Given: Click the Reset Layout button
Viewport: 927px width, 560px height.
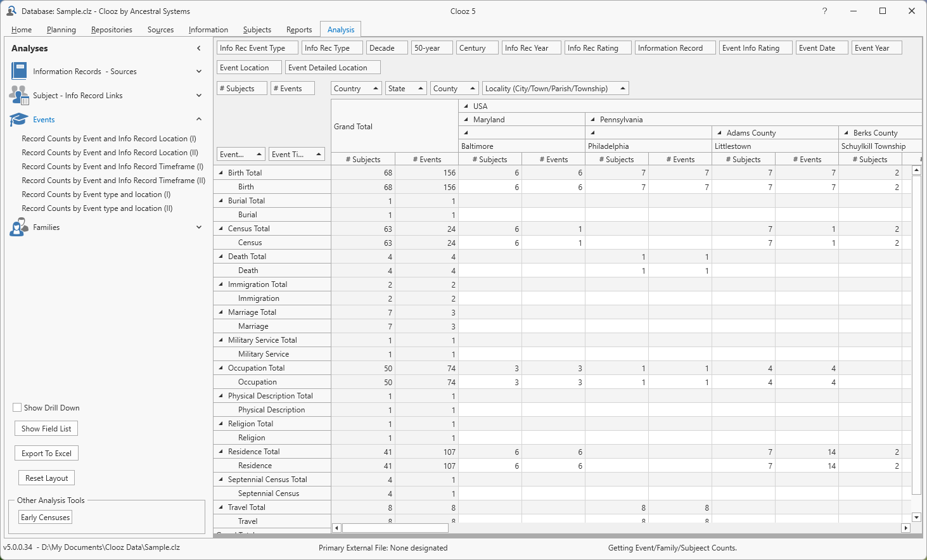Looking at the screenshot, I should tap(47, 478).
